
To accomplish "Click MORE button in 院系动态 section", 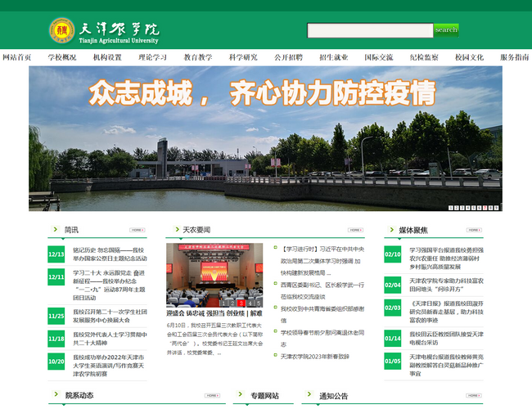I will click(212, 395).
